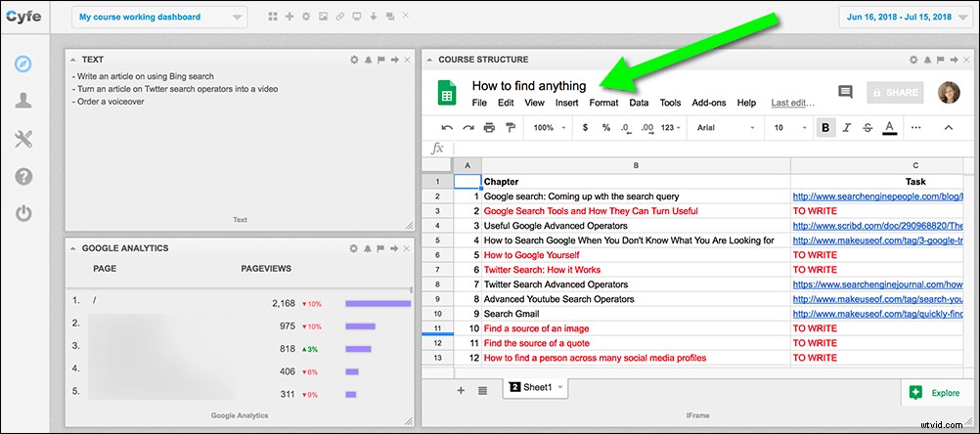Viewport: 980px width, 434px height.
Task: Open the File menu
Action: (x=479, y=103)
